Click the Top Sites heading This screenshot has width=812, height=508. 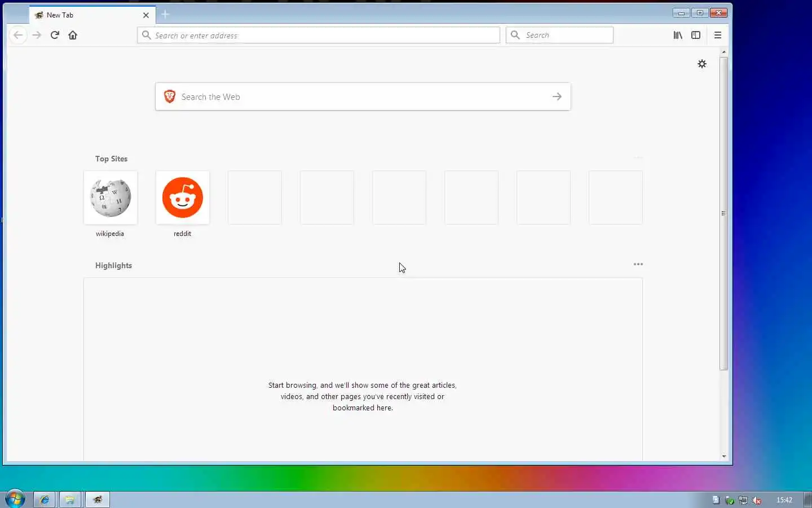tap(111, 159)
